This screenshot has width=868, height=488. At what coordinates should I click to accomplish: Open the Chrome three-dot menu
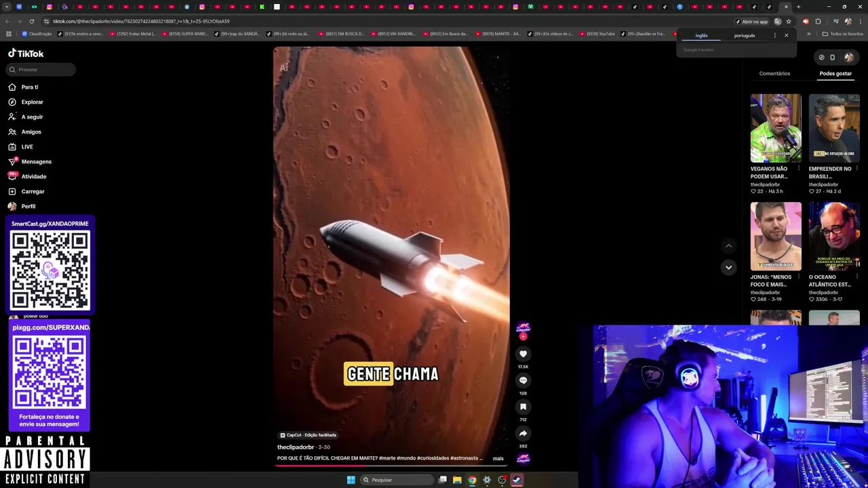coord(861,22)
